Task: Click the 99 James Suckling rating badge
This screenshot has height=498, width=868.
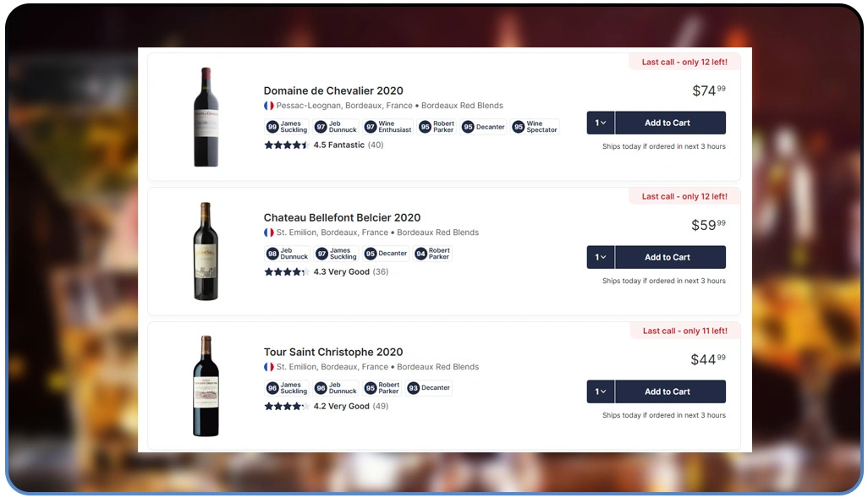Action: point(287,127)
